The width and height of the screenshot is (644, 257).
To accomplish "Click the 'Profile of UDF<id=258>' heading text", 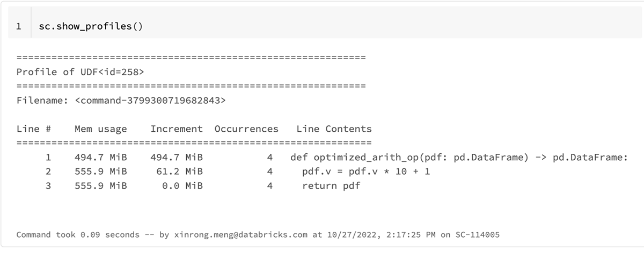I will pos(80,72).
